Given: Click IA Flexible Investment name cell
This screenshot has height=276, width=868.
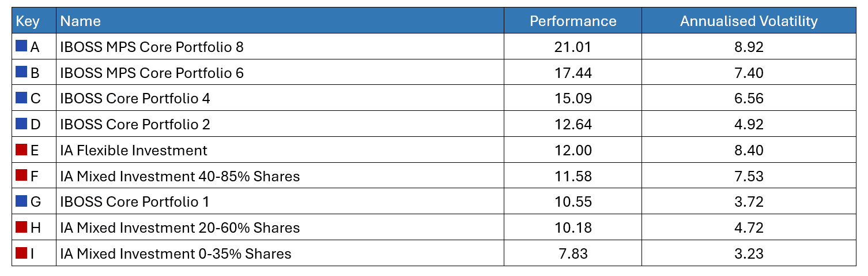Looking at the screenshot, I should (133, 150).
